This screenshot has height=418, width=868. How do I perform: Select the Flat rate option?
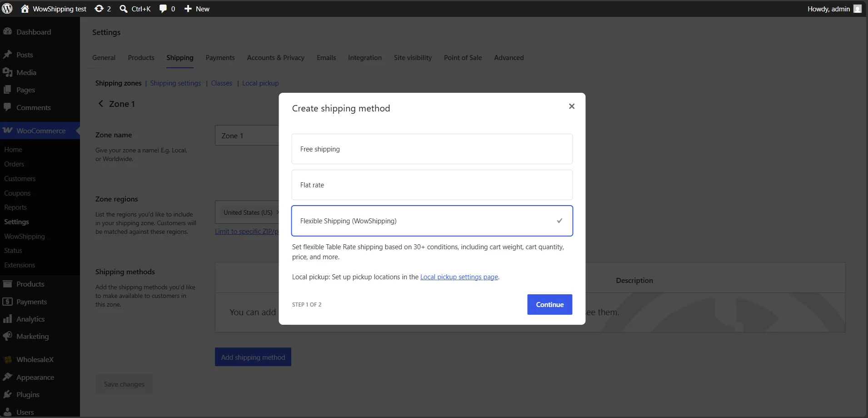tap(432, 185)
